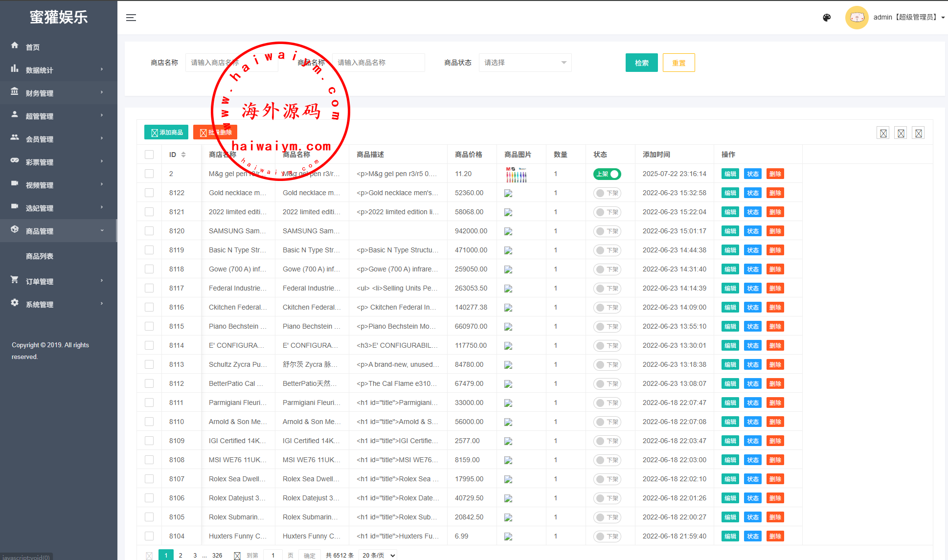Click the 数据统计 bar chart icon

tap(15, 68)
